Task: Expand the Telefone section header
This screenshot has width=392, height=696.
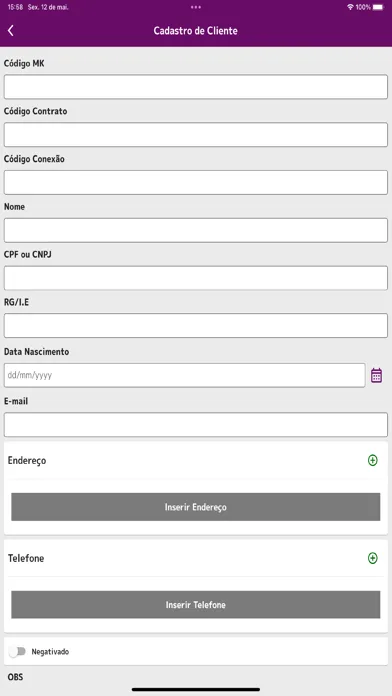Action: 196,558
